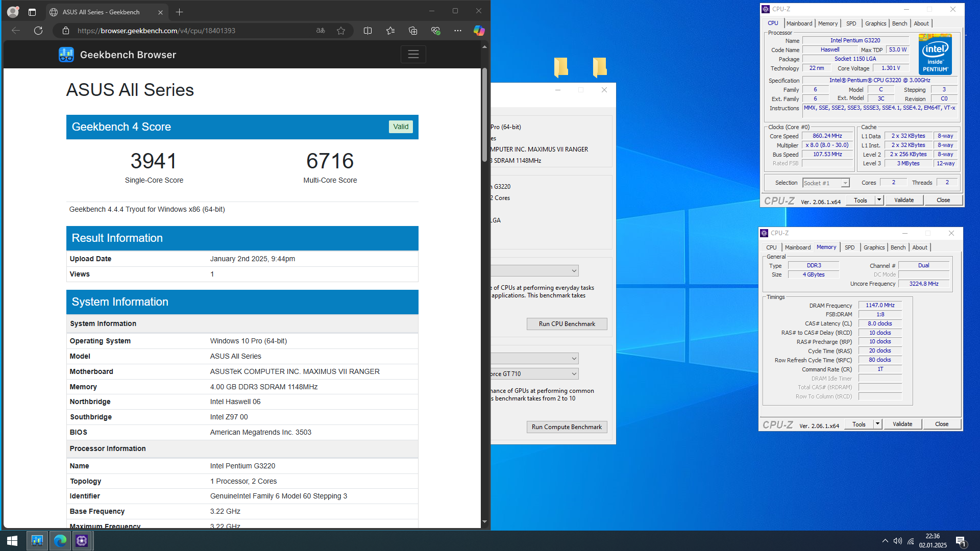Click Close button in bottom CPU-Z window
This screenshot has width=980, height=551.
pos(941,424)
